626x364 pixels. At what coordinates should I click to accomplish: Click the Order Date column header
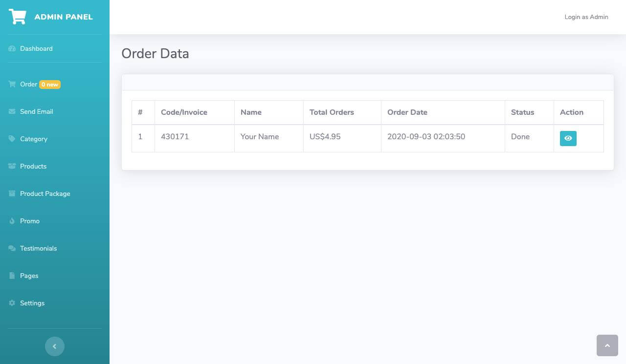coord(443,112)
